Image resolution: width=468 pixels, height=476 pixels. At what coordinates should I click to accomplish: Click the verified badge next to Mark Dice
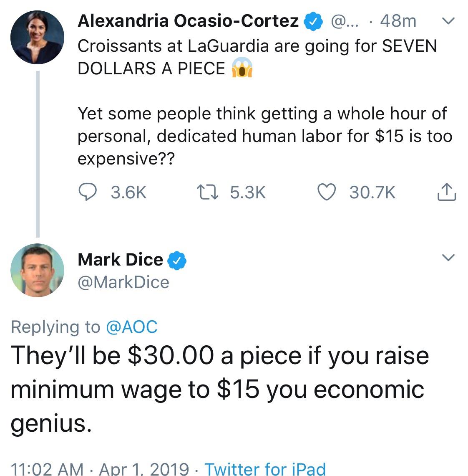177,261
